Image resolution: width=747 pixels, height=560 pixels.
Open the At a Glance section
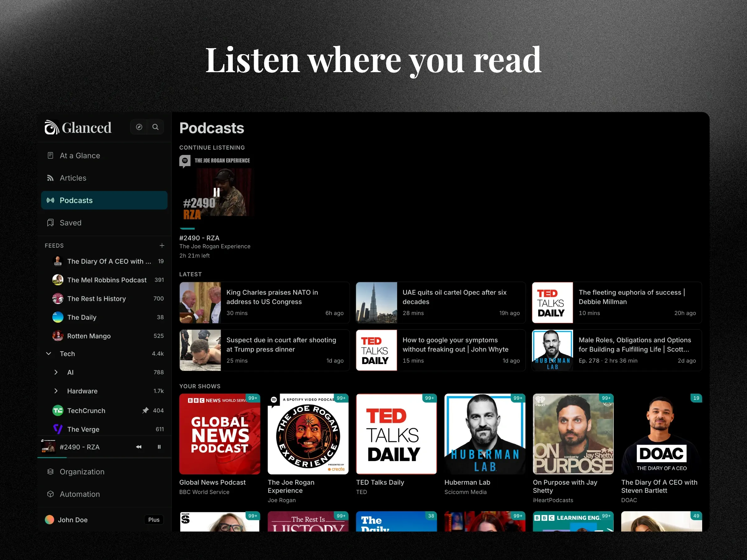[104, 155]
